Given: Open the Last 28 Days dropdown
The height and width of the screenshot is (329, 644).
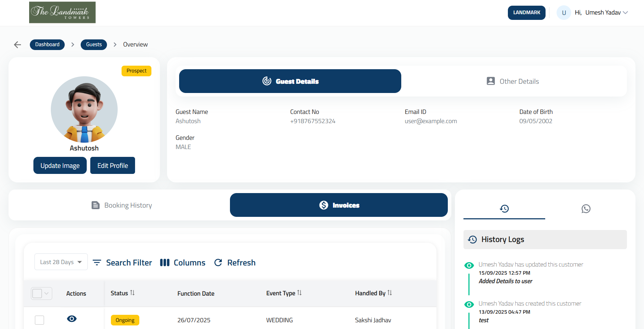Looking at the screenshot, I should 61,262.
